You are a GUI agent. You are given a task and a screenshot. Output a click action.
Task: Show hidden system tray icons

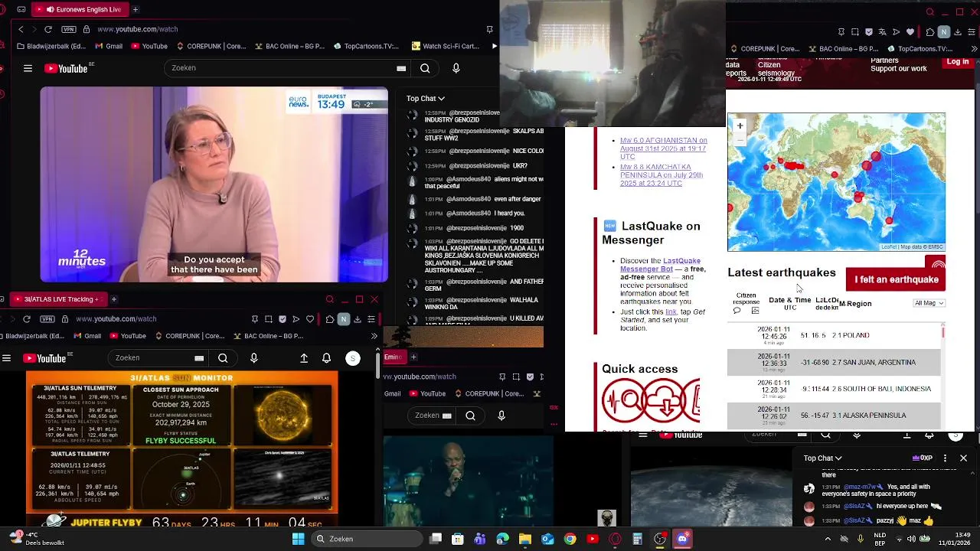click(x=828, y=539)
